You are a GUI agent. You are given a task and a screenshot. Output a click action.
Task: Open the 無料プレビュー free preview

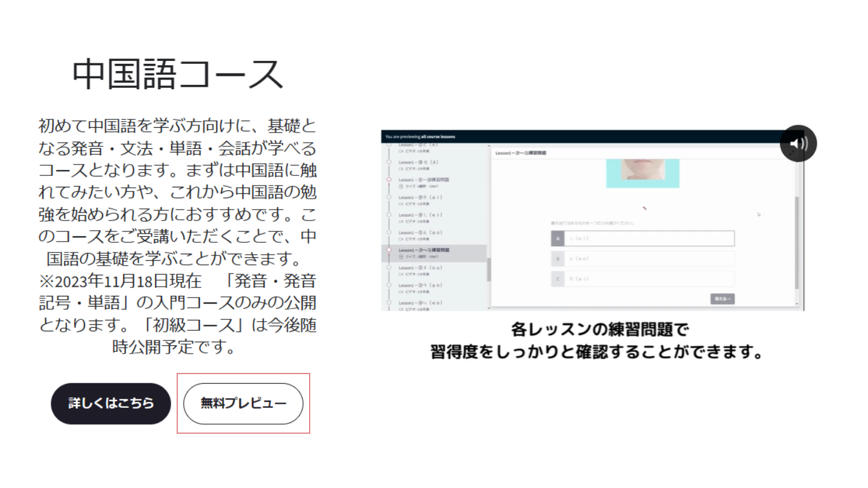click(243, 404)
